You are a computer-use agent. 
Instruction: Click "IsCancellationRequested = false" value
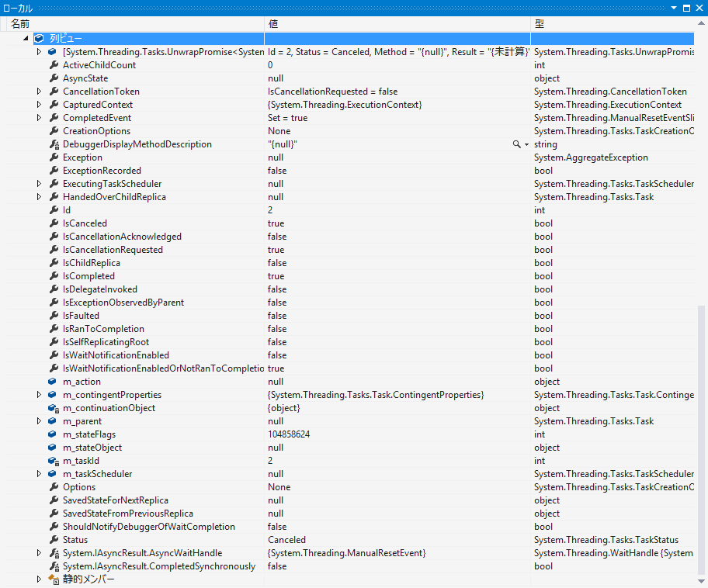[x=332, y=92]
